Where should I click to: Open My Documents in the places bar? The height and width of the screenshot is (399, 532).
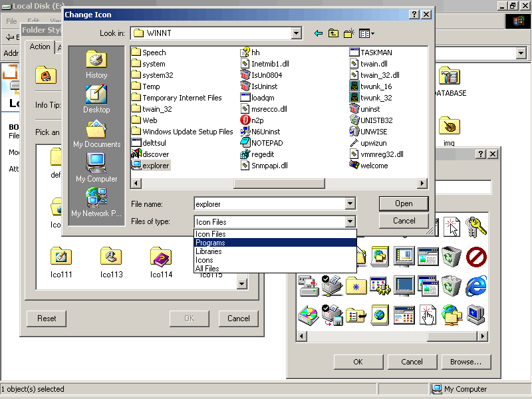point(96,134)
